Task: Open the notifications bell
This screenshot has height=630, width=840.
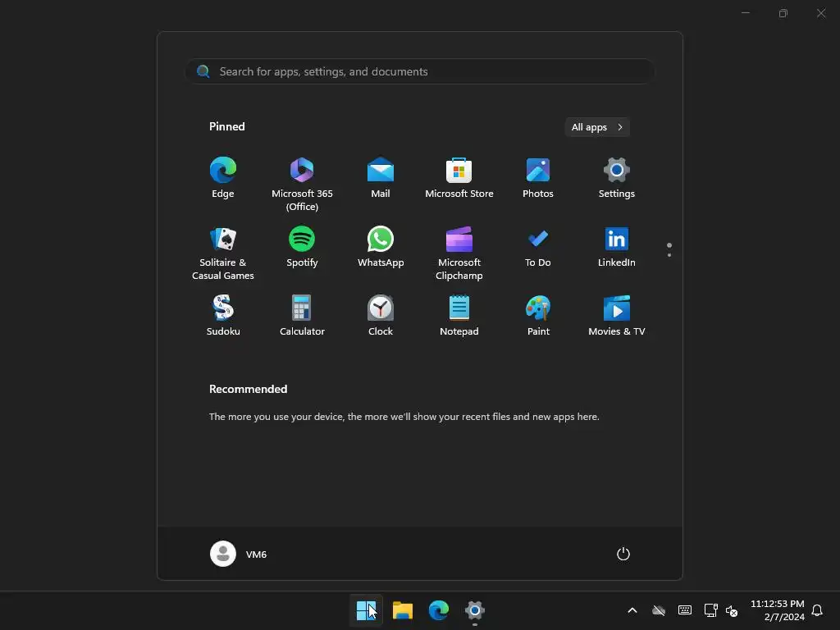Action: tap(817, 610)
